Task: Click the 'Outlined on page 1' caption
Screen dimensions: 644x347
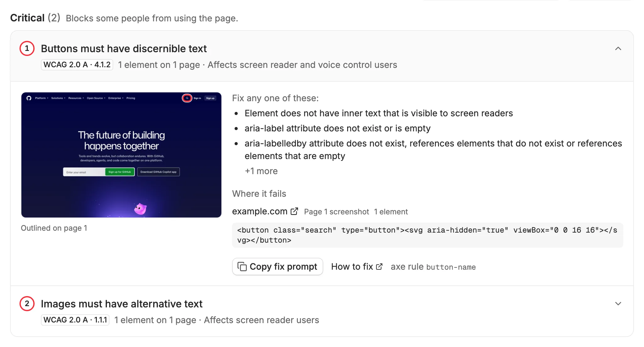Action: click(x=54, y=228)
